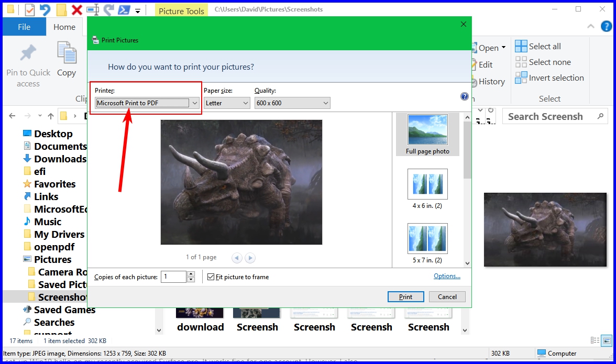Open the Paper size dropdown

[227, 103]
